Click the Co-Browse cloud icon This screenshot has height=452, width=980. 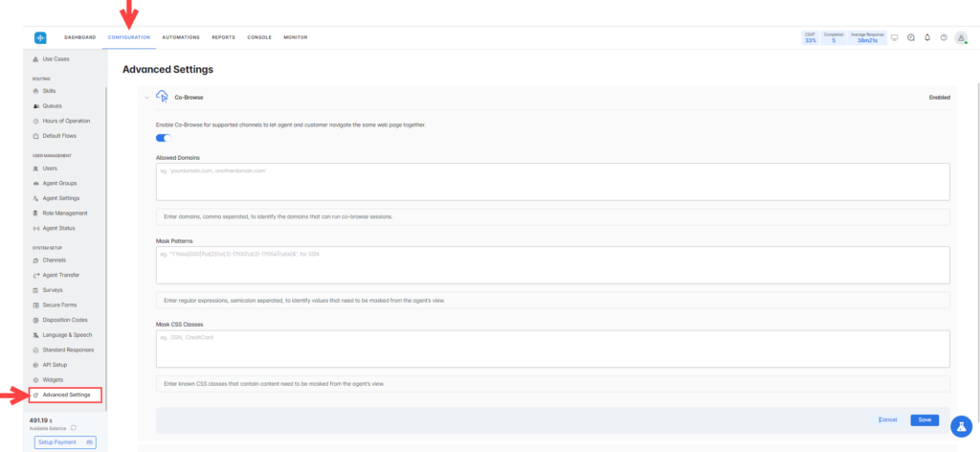[x=162, y=97]
